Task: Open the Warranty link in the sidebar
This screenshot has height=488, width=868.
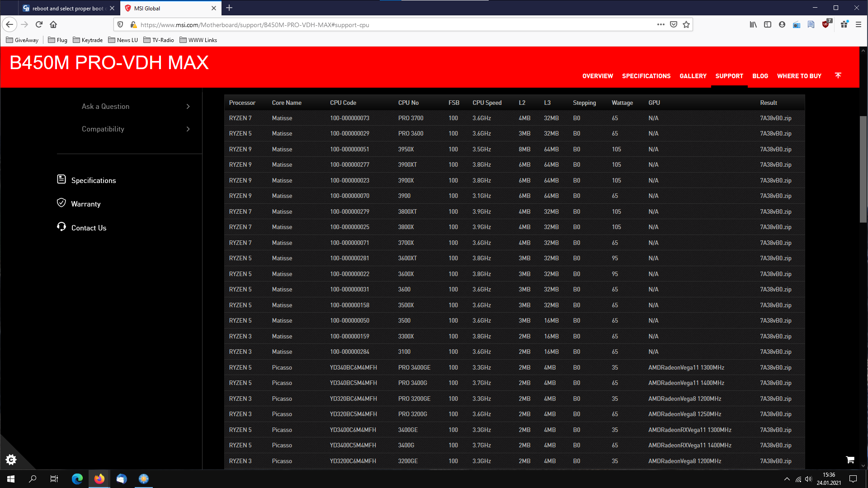Action: point(85,204)
